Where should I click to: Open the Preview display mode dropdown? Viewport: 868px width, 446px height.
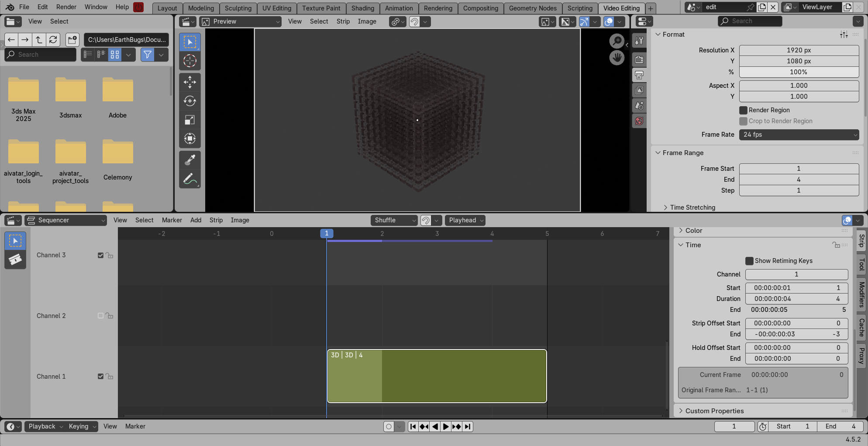click(x=241, y=21)
